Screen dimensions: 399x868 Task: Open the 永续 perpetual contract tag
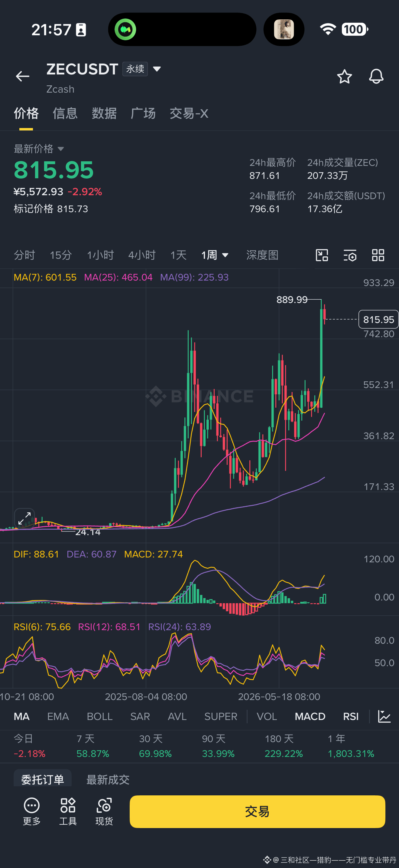pyautogui.click(x=135, y=69)
